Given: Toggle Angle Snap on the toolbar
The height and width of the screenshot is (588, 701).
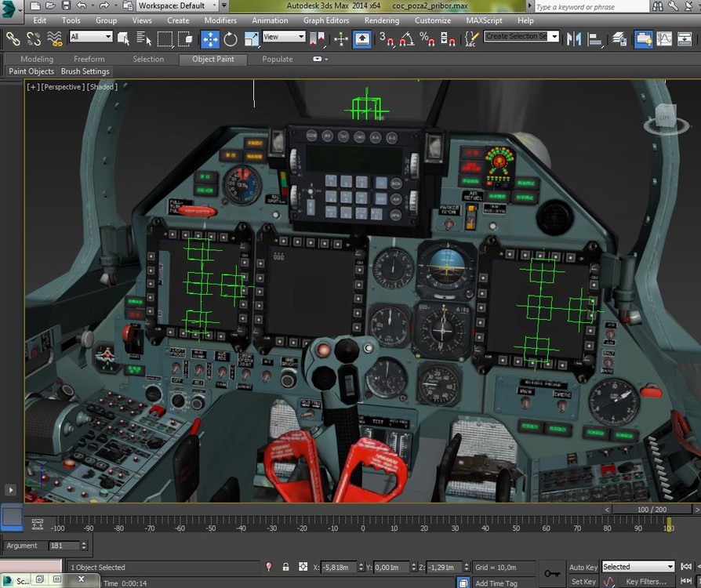Looking at the screenshot, I should click(x=407, y=38).
